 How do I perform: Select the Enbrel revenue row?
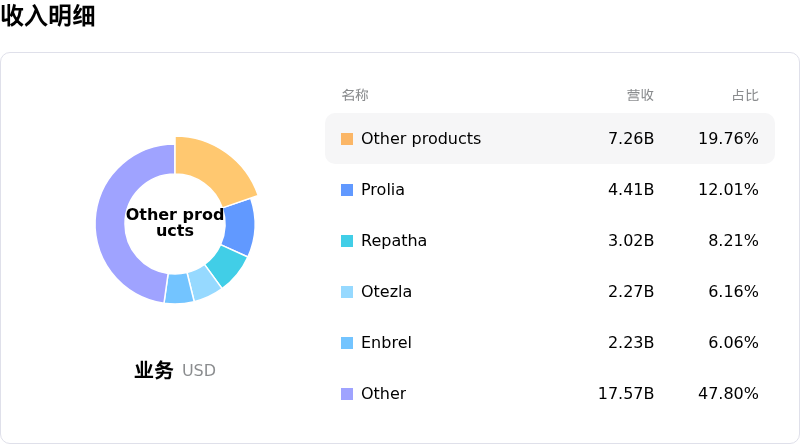pyautogui.click(x=549, y=343)
